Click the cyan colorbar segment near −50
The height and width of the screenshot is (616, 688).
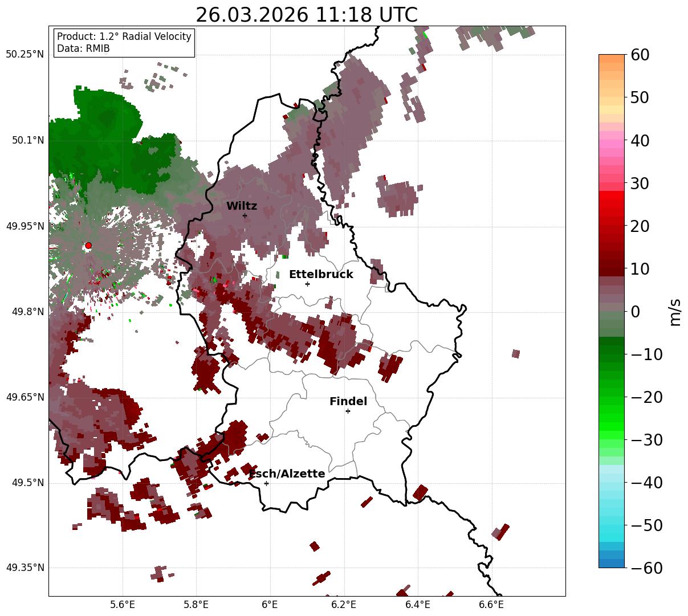click(x=612, y=525)
